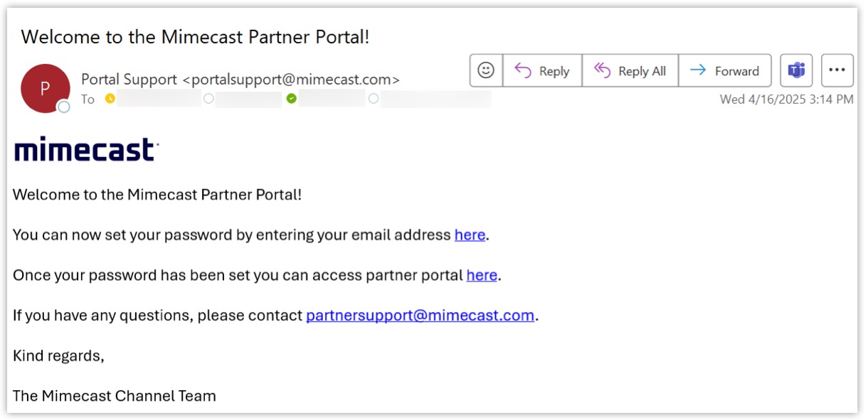Click the hollow circle beside fourth recipient

point(374,99)
